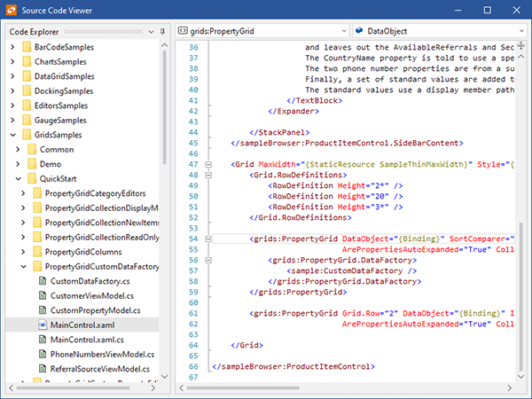This screenshot has width=532, height=399.
Task: Open CustomerViewModel.cs in the tree
Action: point(92,296)
